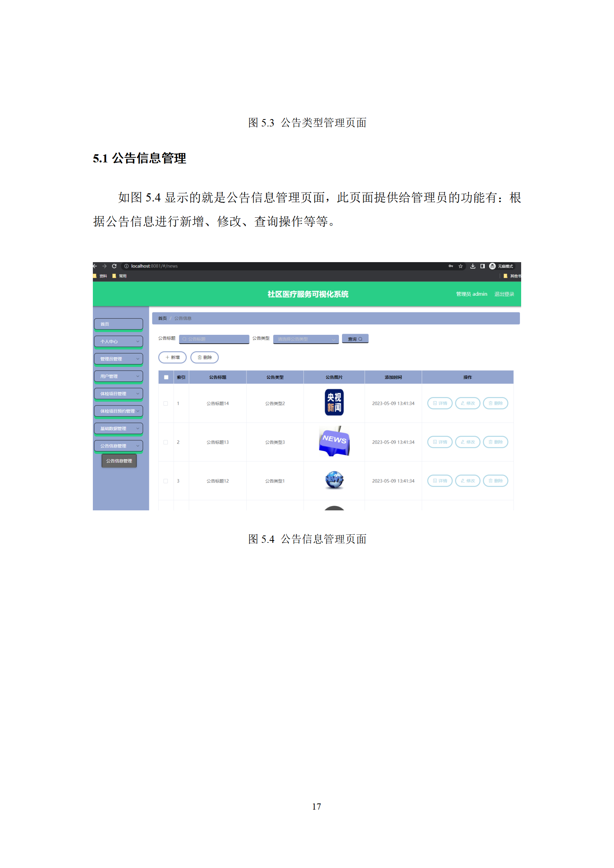Click the 公告标题 search input field
The width and height of the screenshot is (614, 868).
pyautogui.click(x=214, y=339)
